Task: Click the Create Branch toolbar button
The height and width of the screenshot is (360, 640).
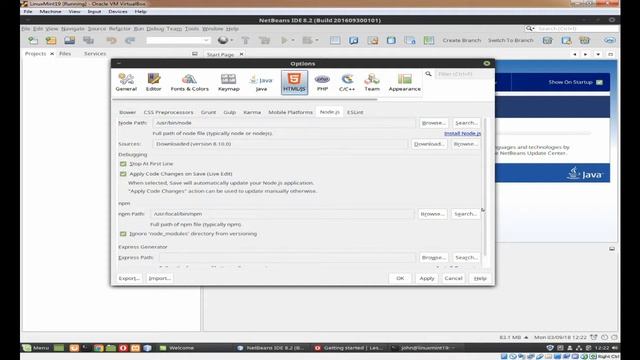Action: [x=462, y=40]
